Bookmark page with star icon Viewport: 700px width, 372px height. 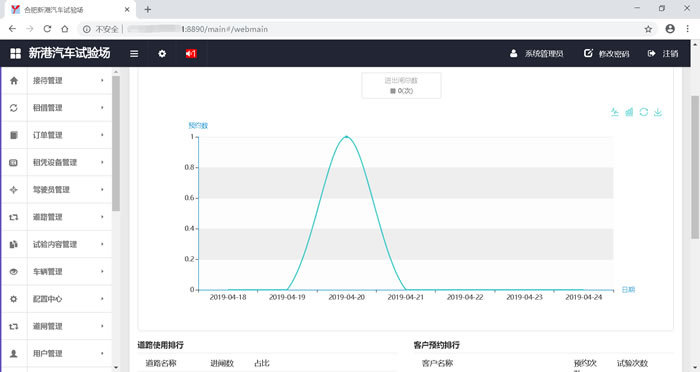(648, 29)
